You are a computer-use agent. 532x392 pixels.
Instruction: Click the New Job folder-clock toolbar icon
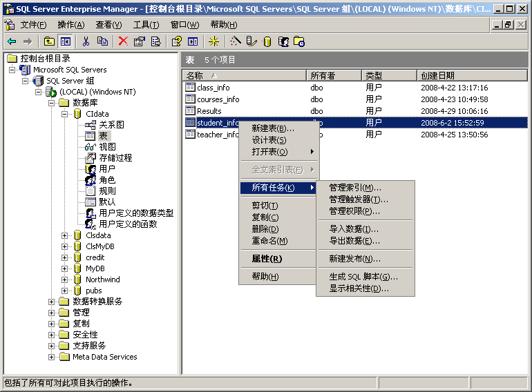[x=299, y=41]
